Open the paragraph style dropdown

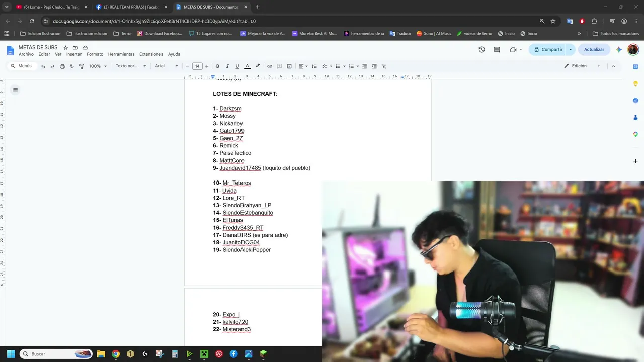pos(131,66)
